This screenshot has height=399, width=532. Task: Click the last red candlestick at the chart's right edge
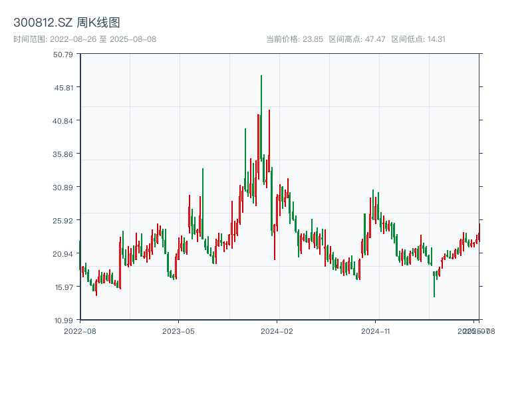click(479, 233)
